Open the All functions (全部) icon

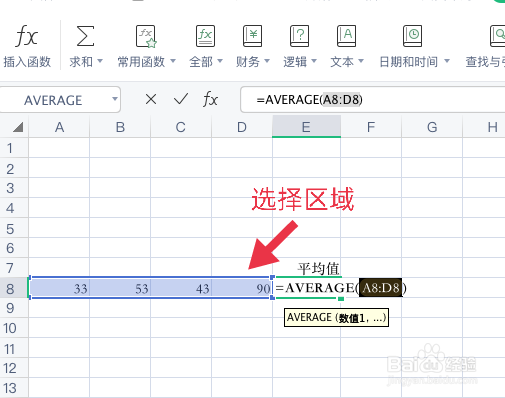(205, 36)
